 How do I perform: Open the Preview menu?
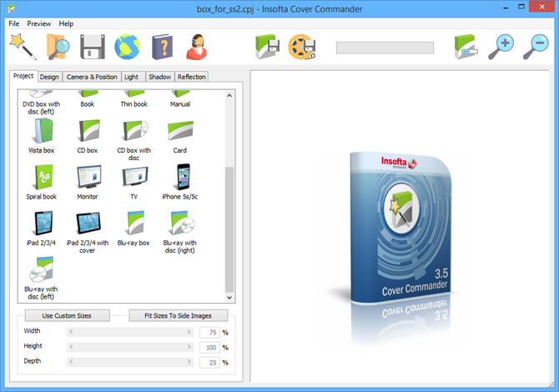point(39,23)
